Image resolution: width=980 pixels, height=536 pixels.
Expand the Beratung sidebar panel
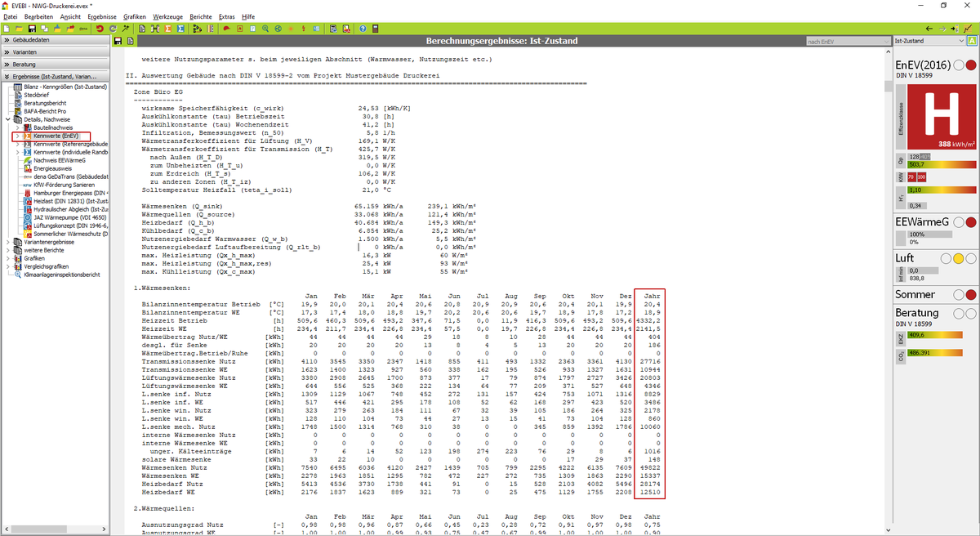tap(55, 64)
